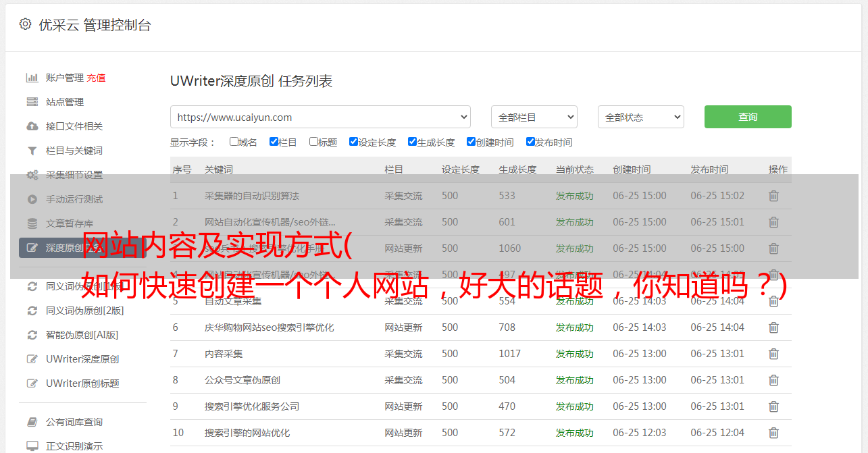Click the green 查询 button
This screenshot has width=868, height=453.
(x=748, y=117)
